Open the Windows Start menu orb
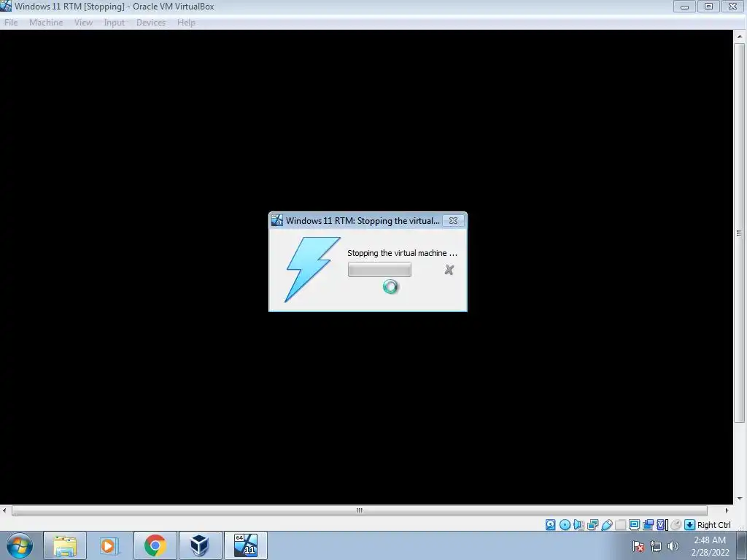The width and height of the screenshot is (747, 560). [20, 545]
